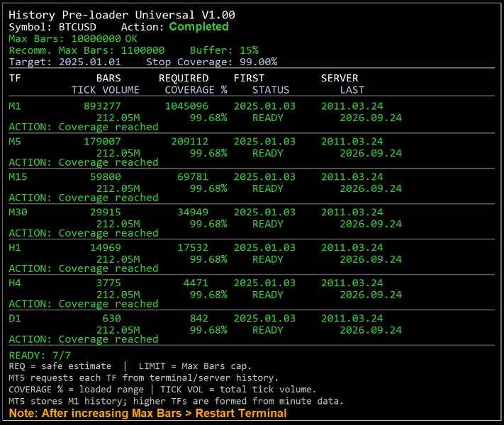Image resolution: width=504 pixels, height=425 pixels.
Task: Click M30 bars value 29915
Action: coord(106,212)
